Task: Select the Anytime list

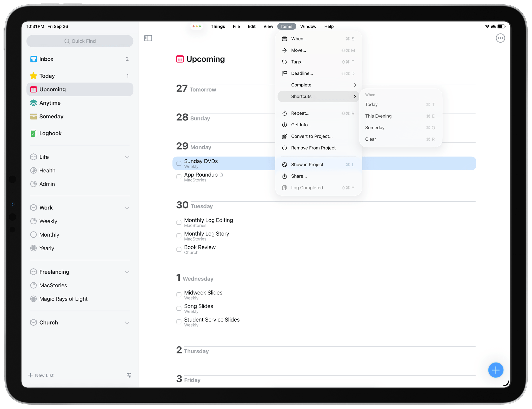Action: (50, 103)
